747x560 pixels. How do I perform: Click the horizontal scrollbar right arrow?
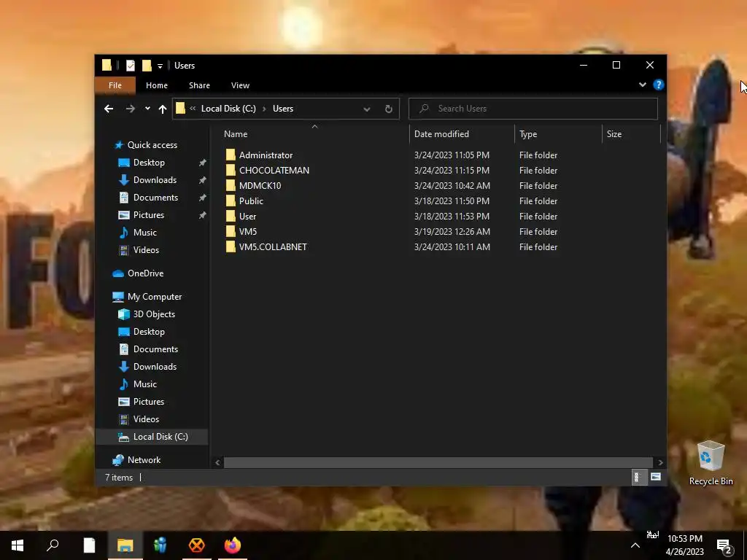pyautogui.click(x=660, y=462)
